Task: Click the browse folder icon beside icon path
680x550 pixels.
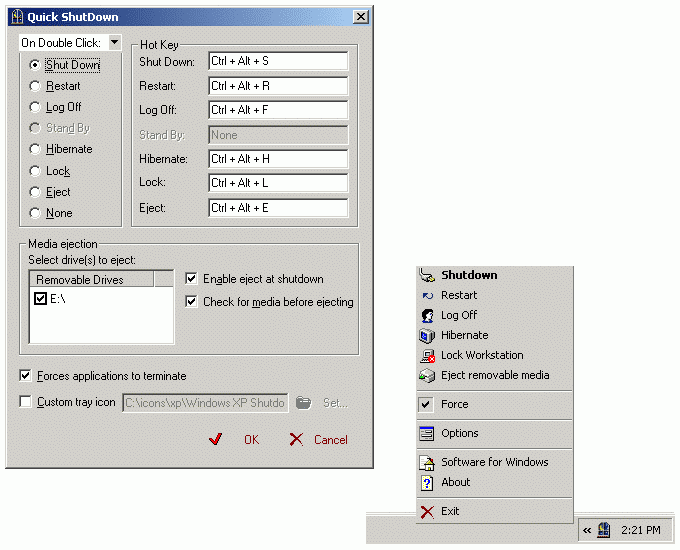Action: coord(303,403)
